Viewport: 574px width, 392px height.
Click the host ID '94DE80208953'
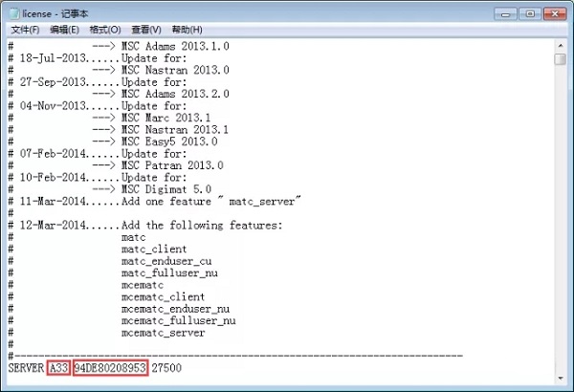[110, 368]
